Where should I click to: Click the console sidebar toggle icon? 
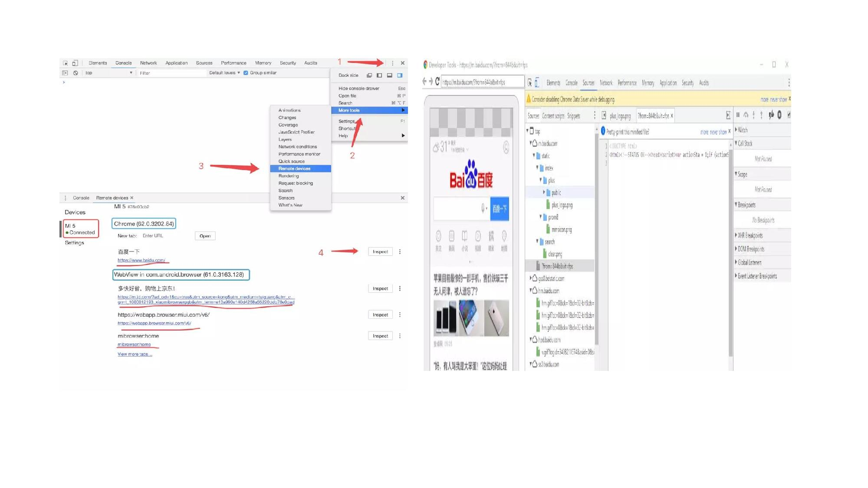point(65,73)
